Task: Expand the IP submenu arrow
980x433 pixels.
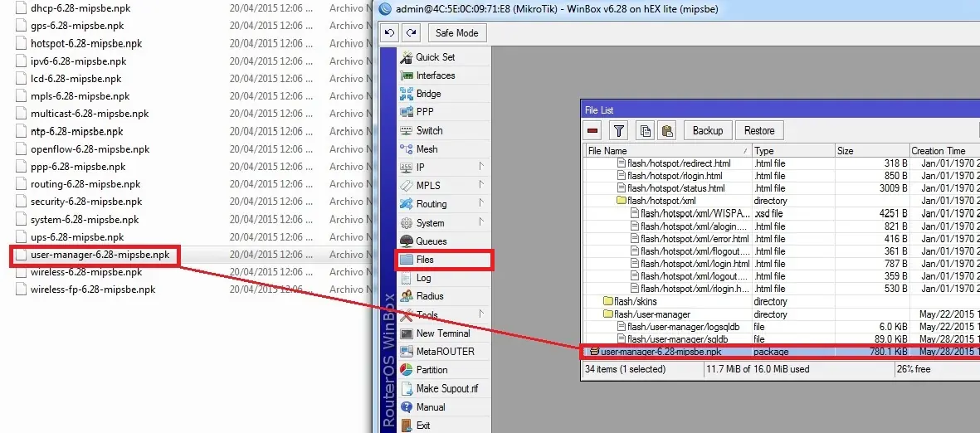Action: [x=481, y=167]
